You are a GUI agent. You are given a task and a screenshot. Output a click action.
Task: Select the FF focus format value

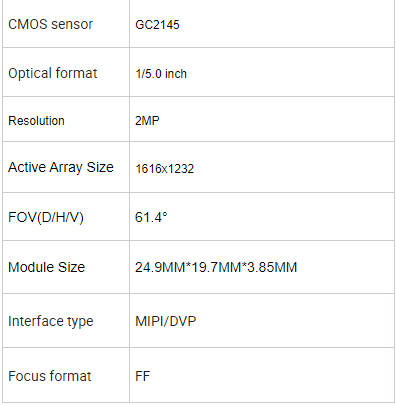click(x=143, y=376)
